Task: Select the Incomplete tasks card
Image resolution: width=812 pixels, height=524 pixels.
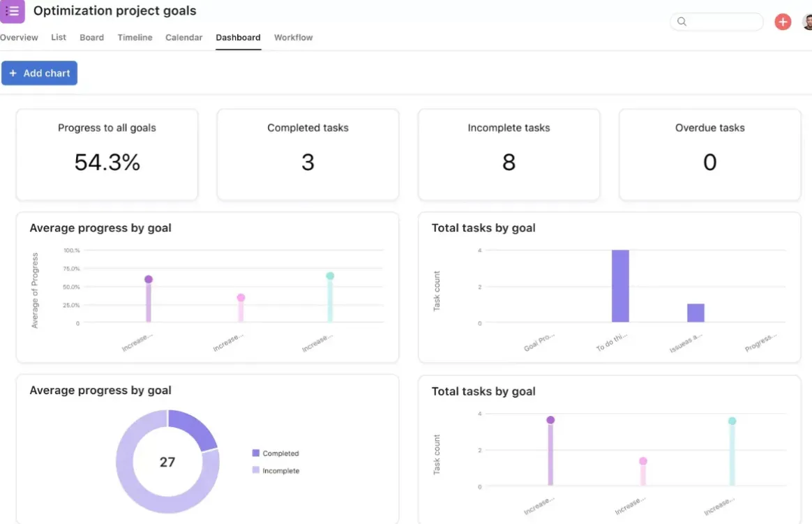Action: point(509,154)
